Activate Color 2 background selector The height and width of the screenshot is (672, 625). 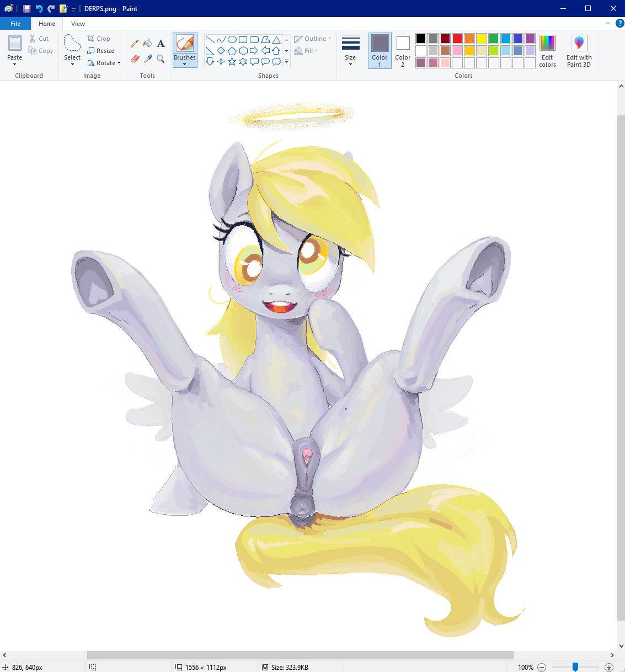tap(403, 50)
